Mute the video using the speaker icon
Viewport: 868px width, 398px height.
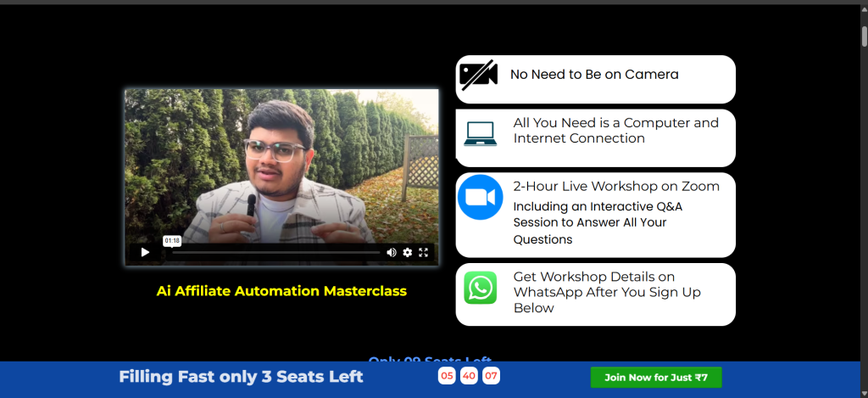pyautogui.click(x=392, y=252)
